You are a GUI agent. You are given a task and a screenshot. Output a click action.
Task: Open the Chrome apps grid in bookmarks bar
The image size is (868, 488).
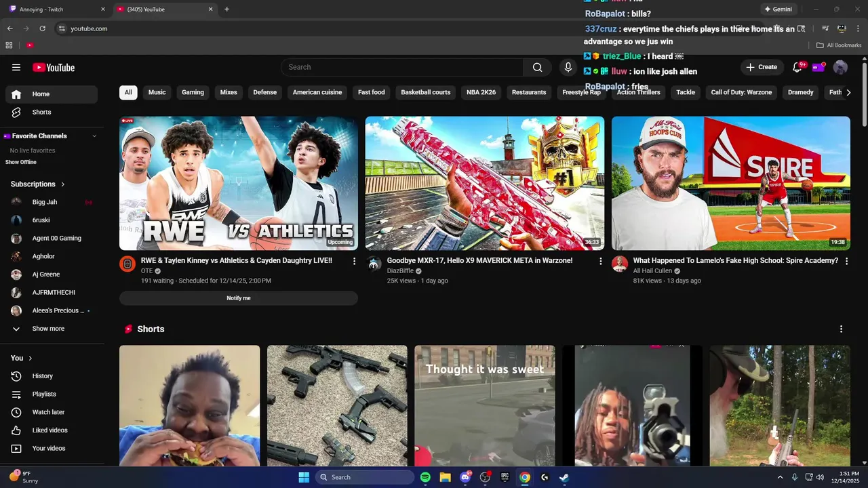tap(9, 45)
